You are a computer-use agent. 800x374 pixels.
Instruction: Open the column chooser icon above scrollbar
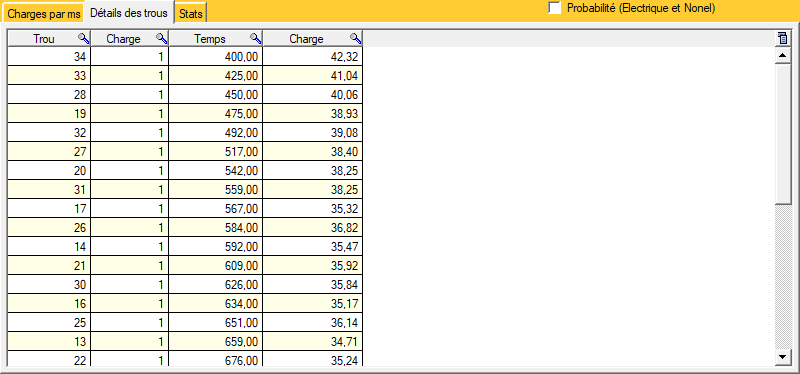pyautogui.click(x=782, y=38)
